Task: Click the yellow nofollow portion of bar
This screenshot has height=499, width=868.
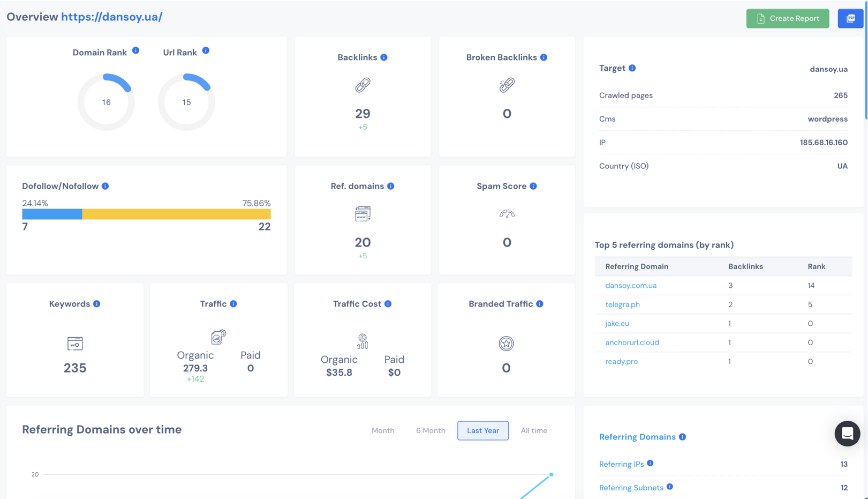Action: [x=176, y=214]
